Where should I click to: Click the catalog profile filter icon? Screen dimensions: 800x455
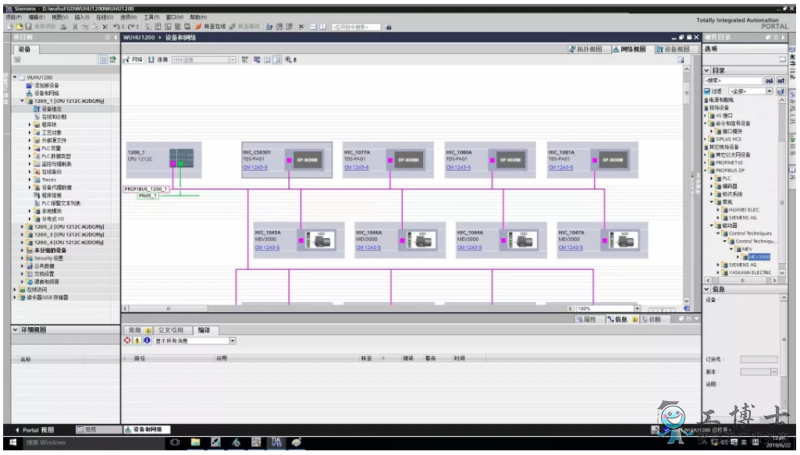coord(781,91)
